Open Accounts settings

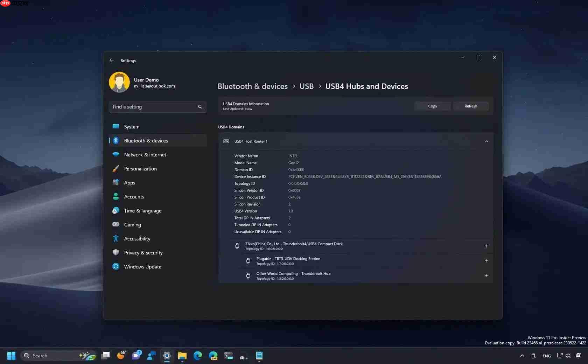pyautogui.click(x=158, y=197)
